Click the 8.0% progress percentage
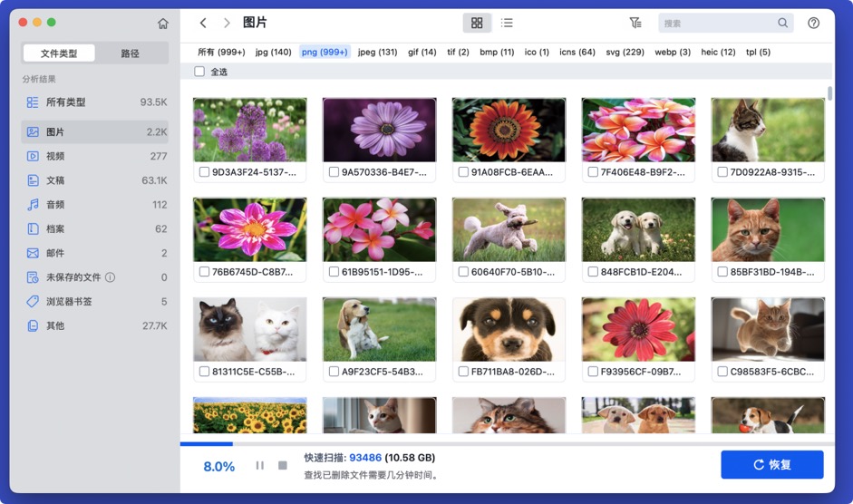 point(218,467)
